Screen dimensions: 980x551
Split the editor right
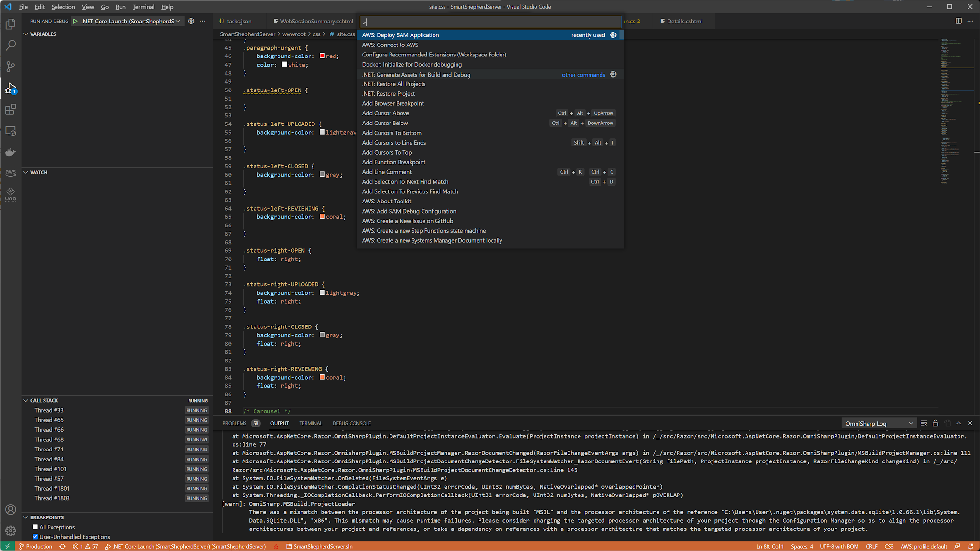point(958,21)
